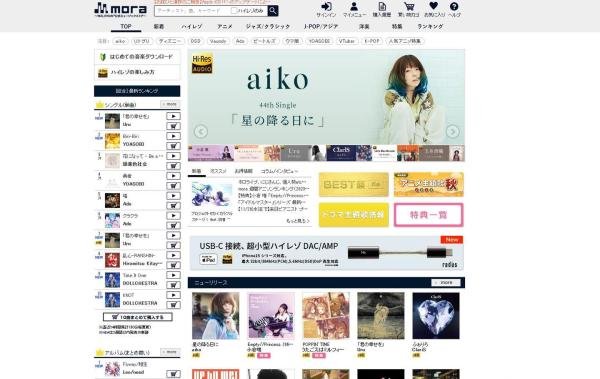
Task: Add the 緑黄色社会 single to cart
Action: [173, 166]
